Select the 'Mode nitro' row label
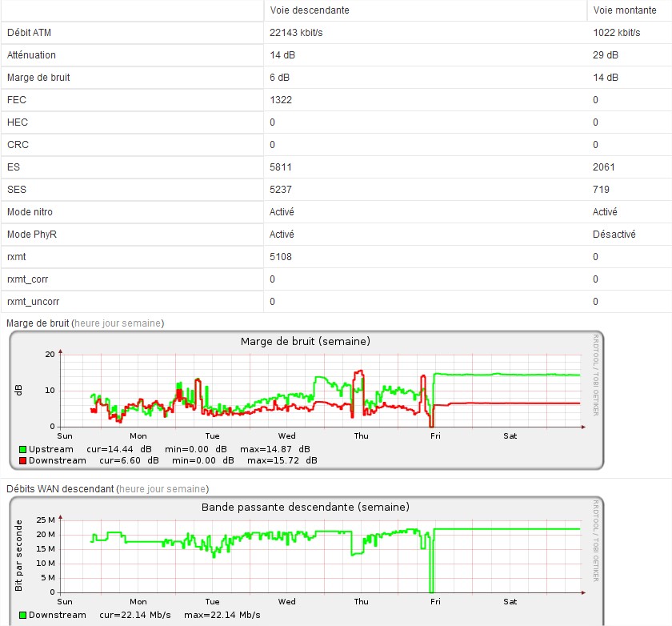Image resolution: width=672 pixels, height=626 pixels. (30, 212)
